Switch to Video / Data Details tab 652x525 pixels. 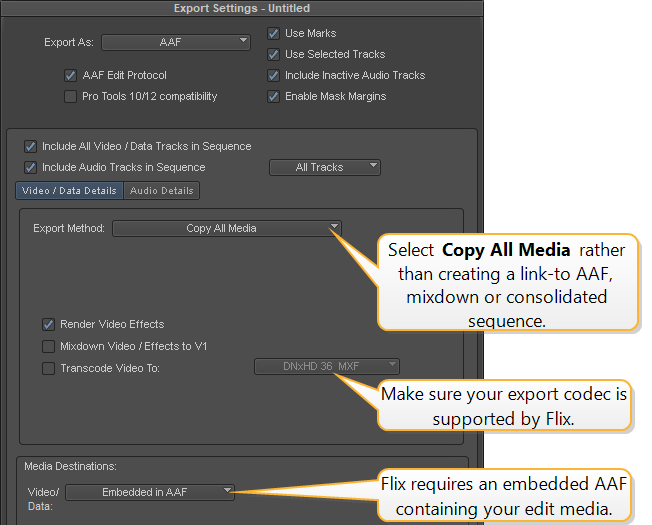68,190
